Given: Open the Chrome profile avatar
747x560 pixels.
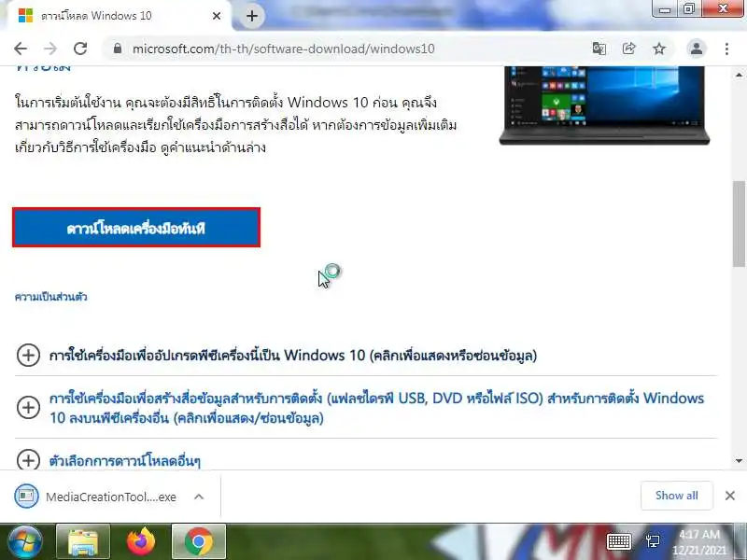Looking at the screenshot, I should (696, 49).
